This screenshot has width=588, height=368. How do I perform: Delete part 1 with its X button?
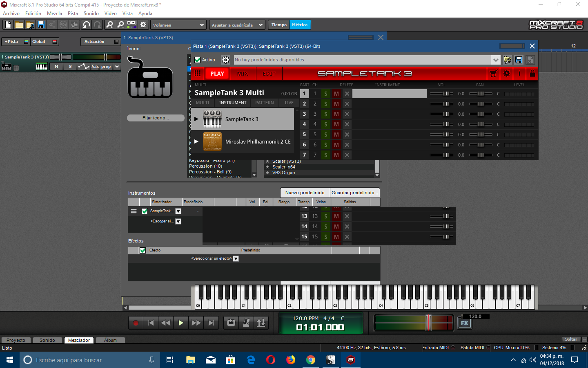[x=347, y=94]
